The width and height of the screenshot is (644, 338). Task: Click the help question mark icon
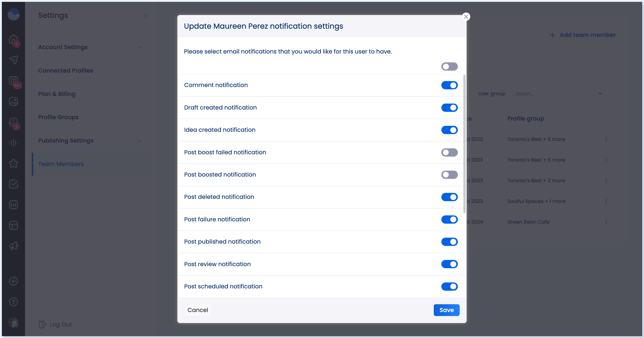click(14, 302)
